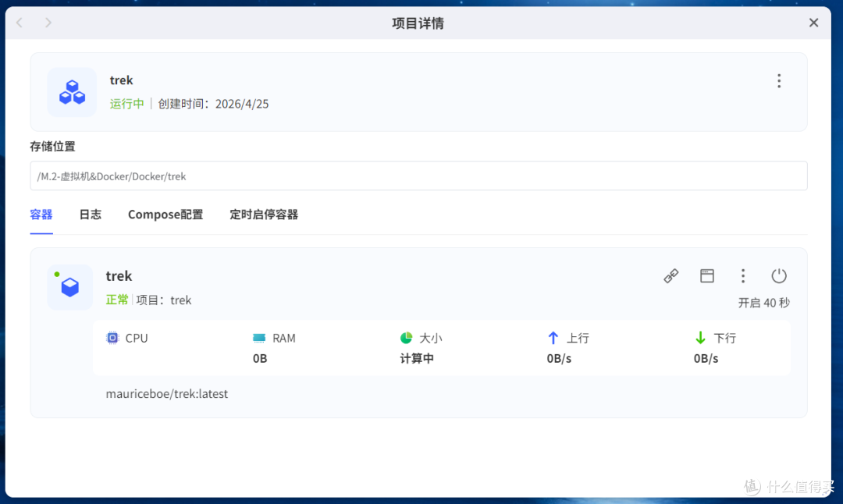The height and width of the screenshot is (504, 843).
Task: Switch to the 日志 tab
Action: [x=90, y=215]
